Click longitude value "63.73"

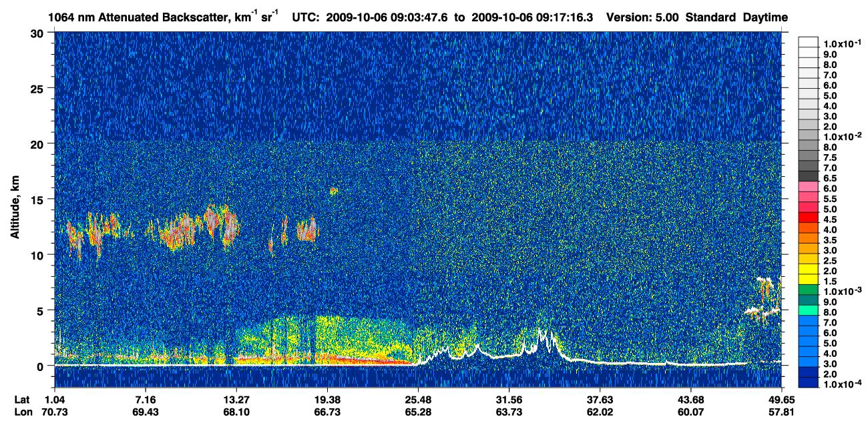point(509,412)
